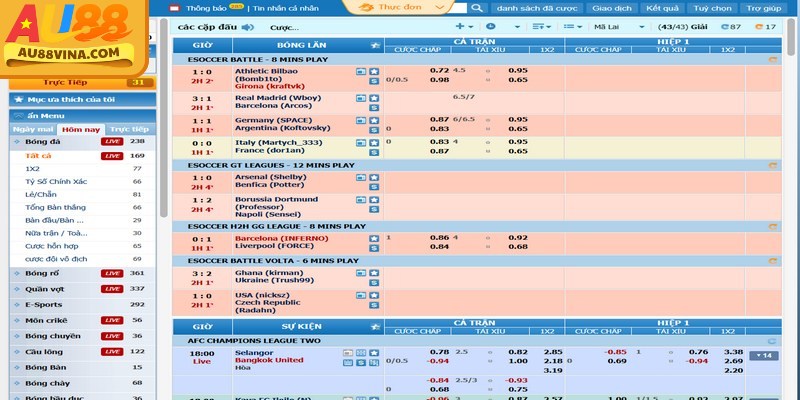Toggle the ẩn Menu sidebar control
The width and height of the screenshot is (800, 400).
point(83,116)
